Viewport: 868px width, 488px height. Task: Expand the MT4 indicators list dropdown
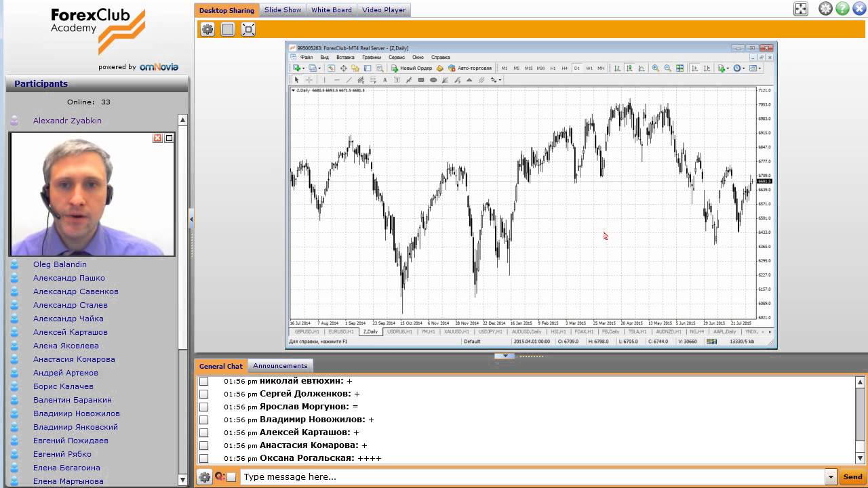tap(728, 68)
